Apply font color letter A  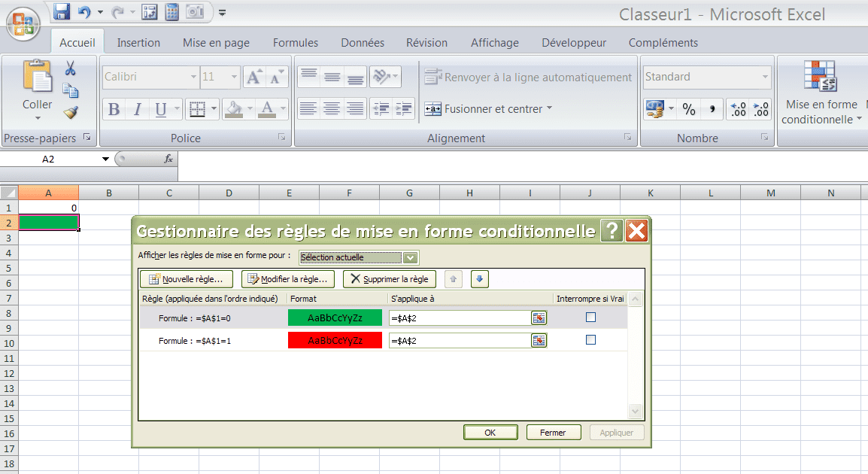point(267,109)
